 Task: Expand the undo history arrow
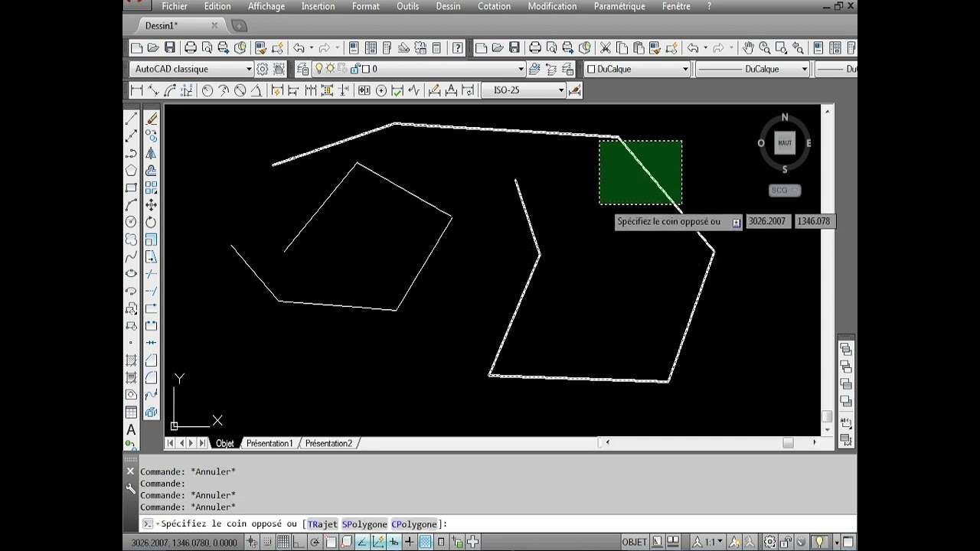pyautogui.click(x=311, y=47)
